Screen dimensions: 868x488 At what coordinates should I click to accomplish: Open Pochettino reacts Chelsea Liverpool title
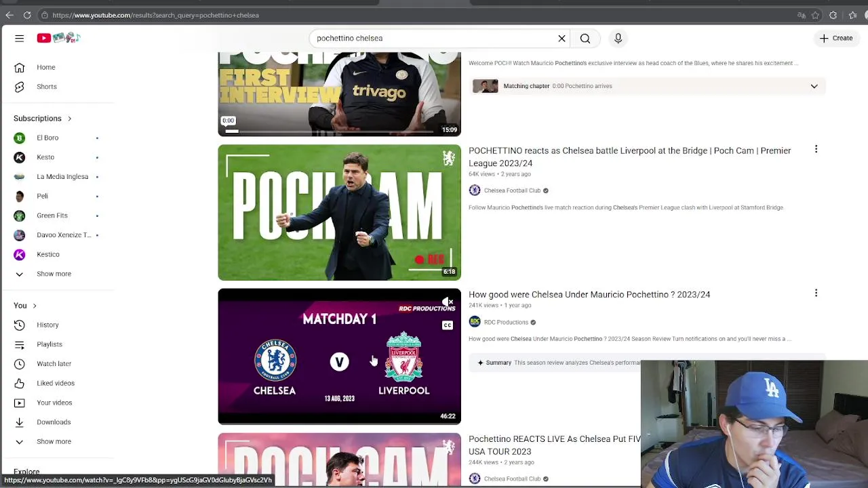[x=629, y=157]
